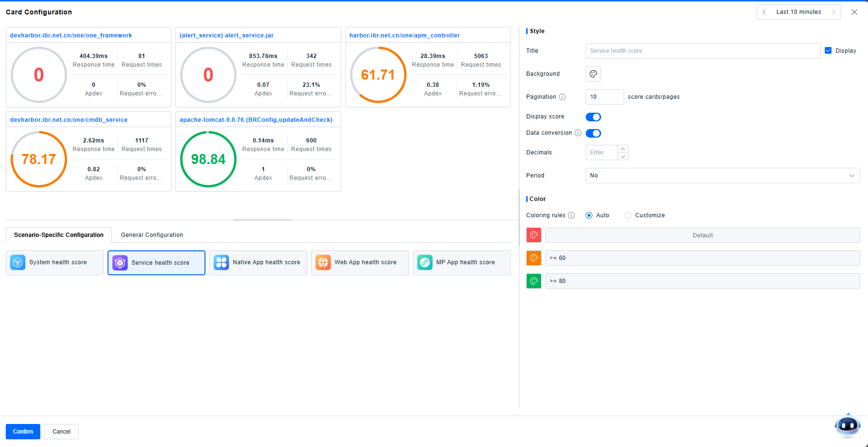Viewport: 868px width, 447px height.
Task: Click the green color swatch for >= 80
Action: 534,281
